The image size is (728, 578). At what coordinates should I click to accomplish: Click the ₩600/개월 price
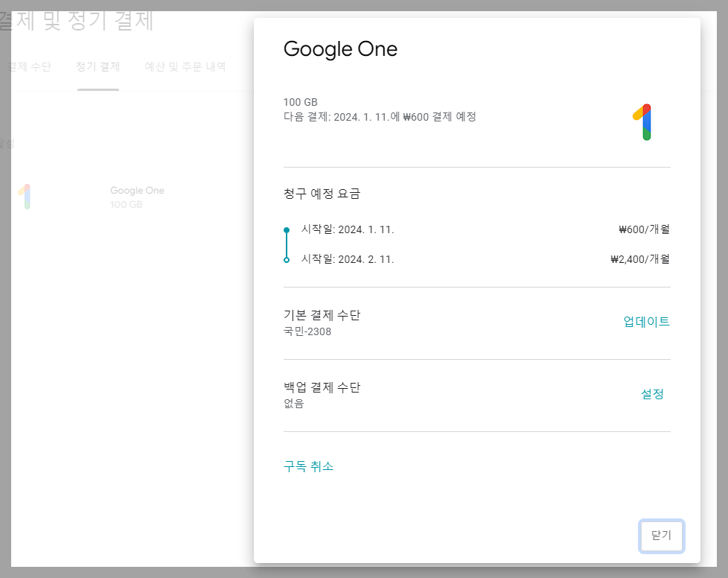[x=644, y=229]
